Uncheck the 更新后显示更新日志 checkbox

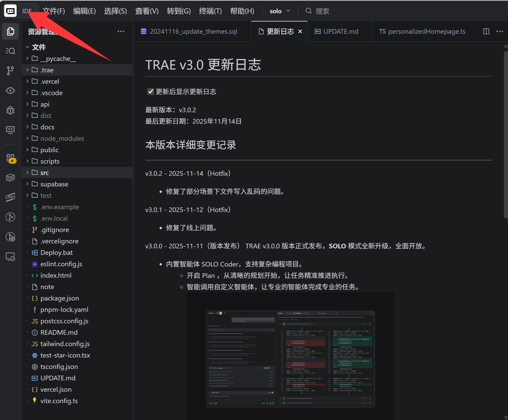[x=150, y=92]
